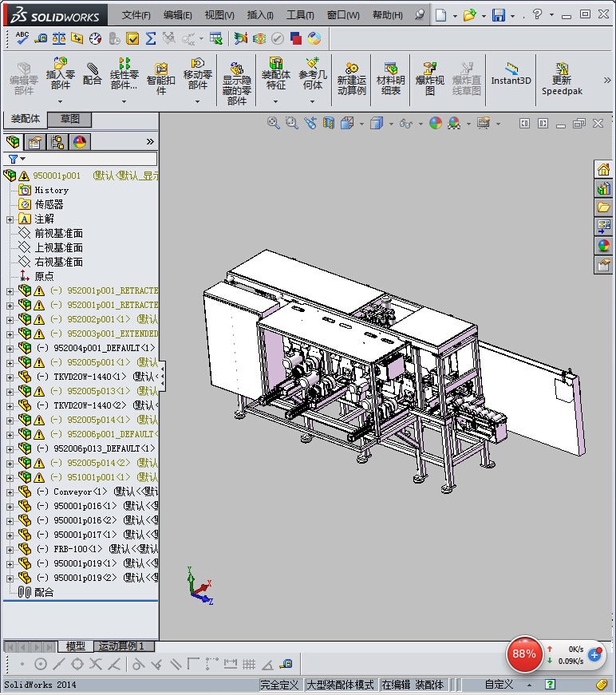
Task: Create New Motion Study (新建运动算例)
Action: (351, 79)
